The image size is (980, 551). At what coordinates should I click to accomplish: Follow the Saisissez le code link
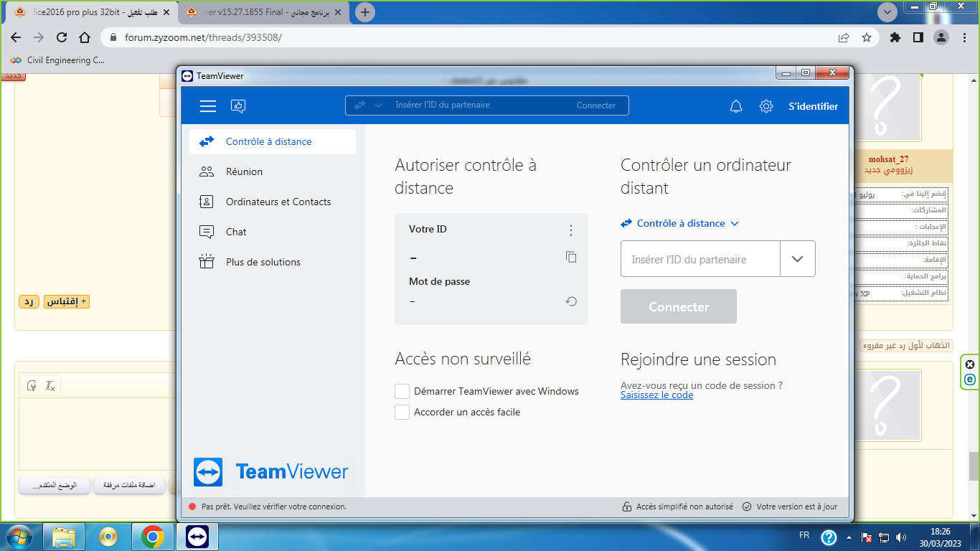(656, 395)
